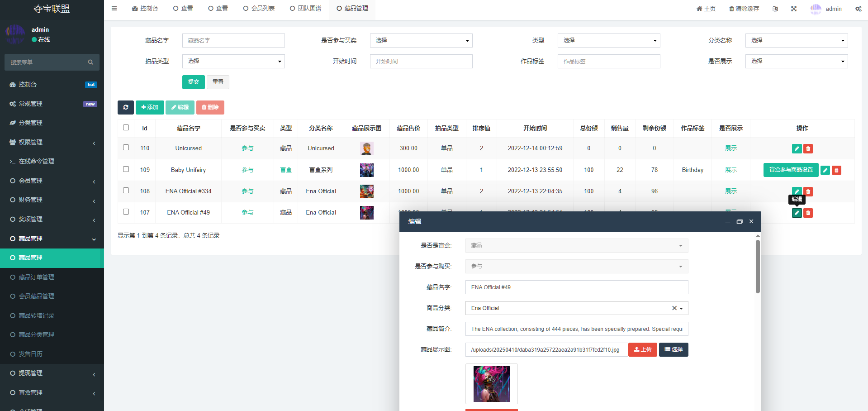
Task: Open the 是否是盲盒 dropdown in the dialog
Action: click(x=577, y=246)
